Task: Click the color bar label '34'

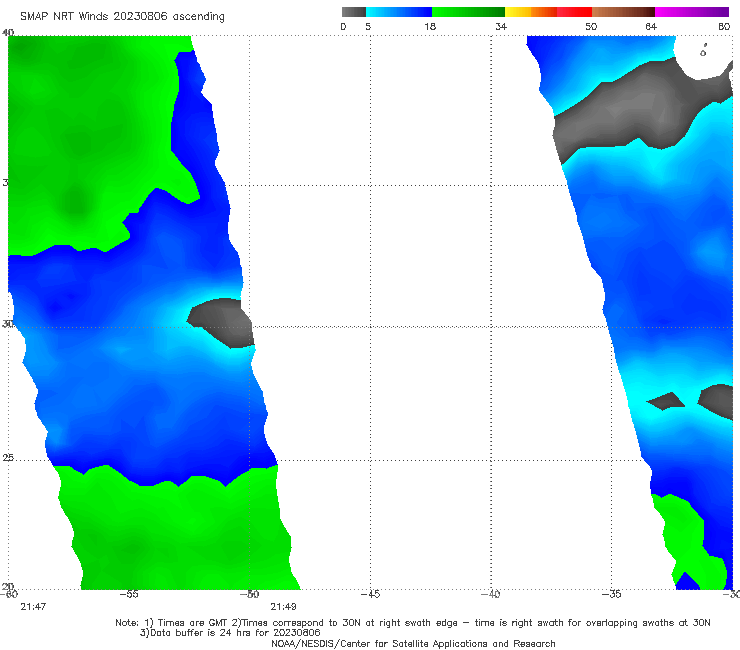Action: pos(501,26)
